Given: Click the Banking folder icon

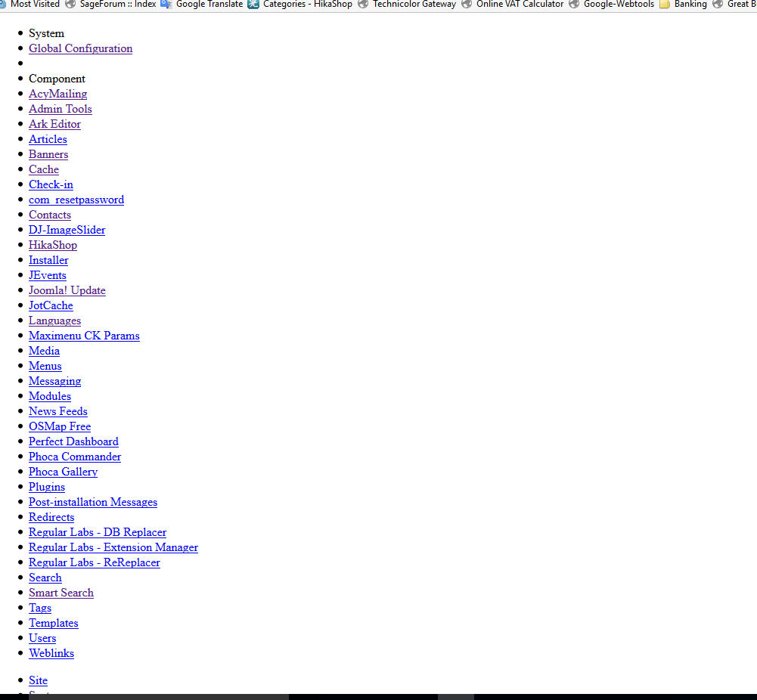Looking at the screenshot, I should coord(665,4).
